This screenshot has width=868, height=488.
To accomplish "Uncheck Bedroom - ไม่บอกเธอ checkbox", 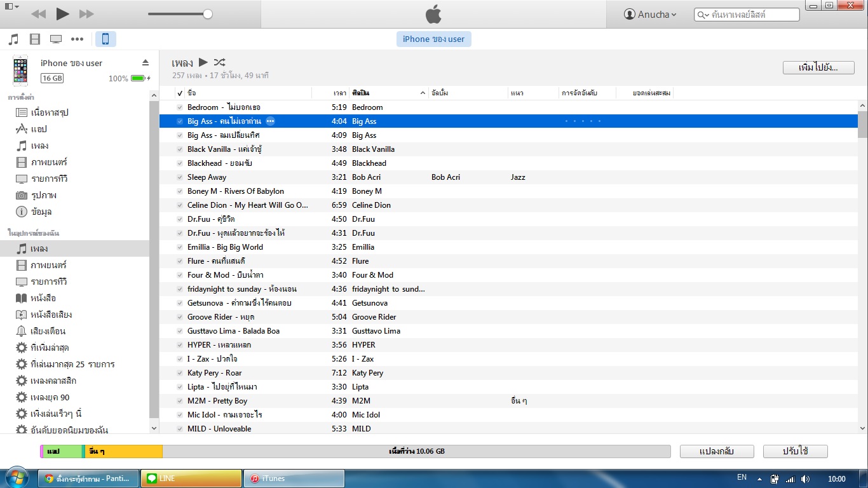I will point(180,107).
